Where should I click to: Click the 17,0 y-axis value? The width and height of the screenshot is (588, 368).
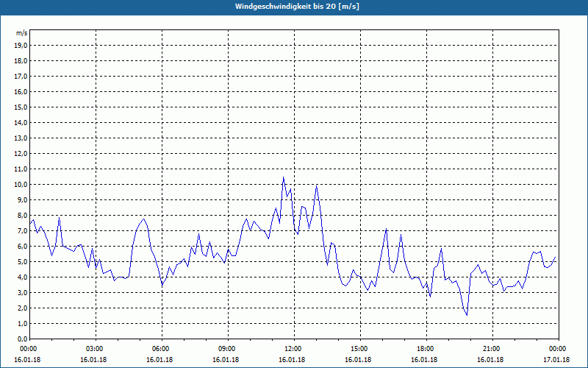[21, 77]
